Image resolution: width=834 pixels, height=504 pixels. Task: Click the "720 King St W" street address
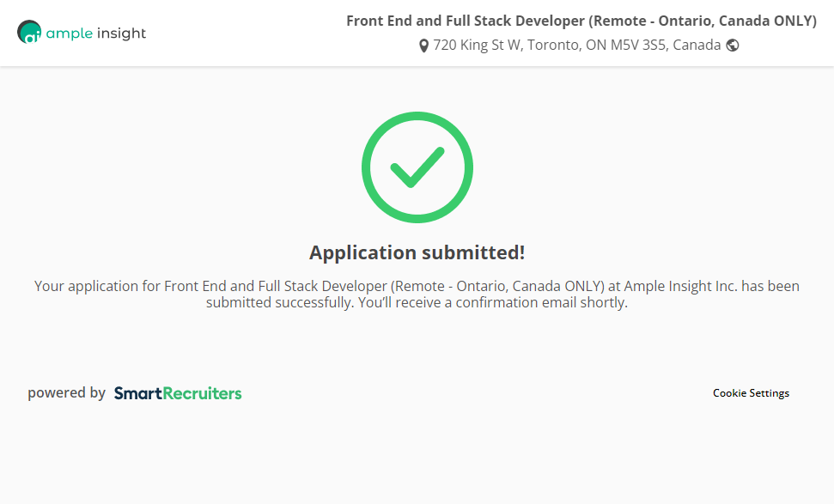[x=477, y=46]
